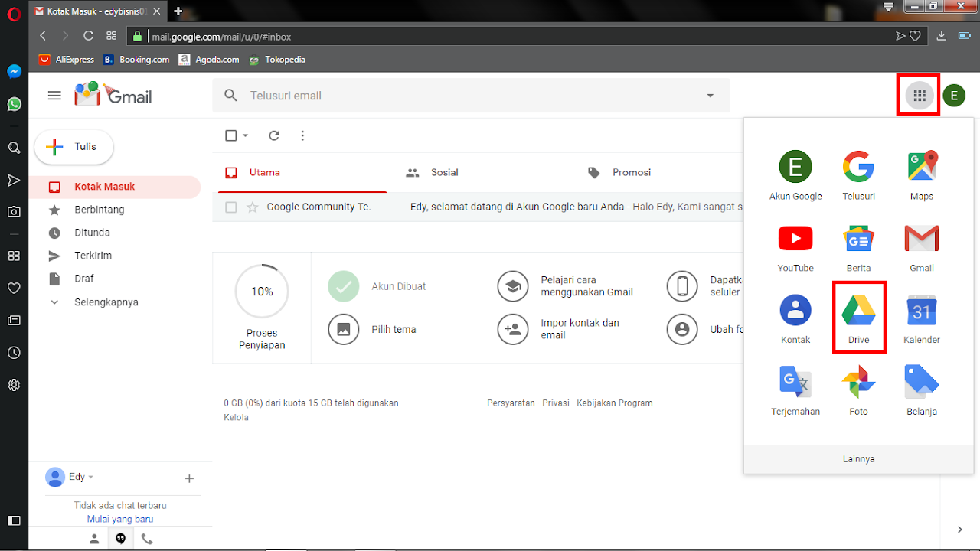Tick the select-all checkbox above the inbox
This screenshot has width=980, height=551.
(230, 135)
